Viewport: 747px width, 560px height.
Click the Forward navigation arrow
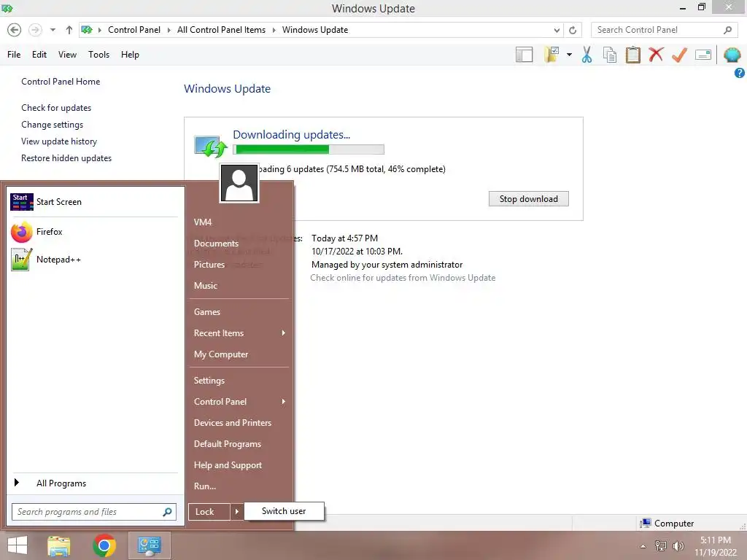point(35,30)
